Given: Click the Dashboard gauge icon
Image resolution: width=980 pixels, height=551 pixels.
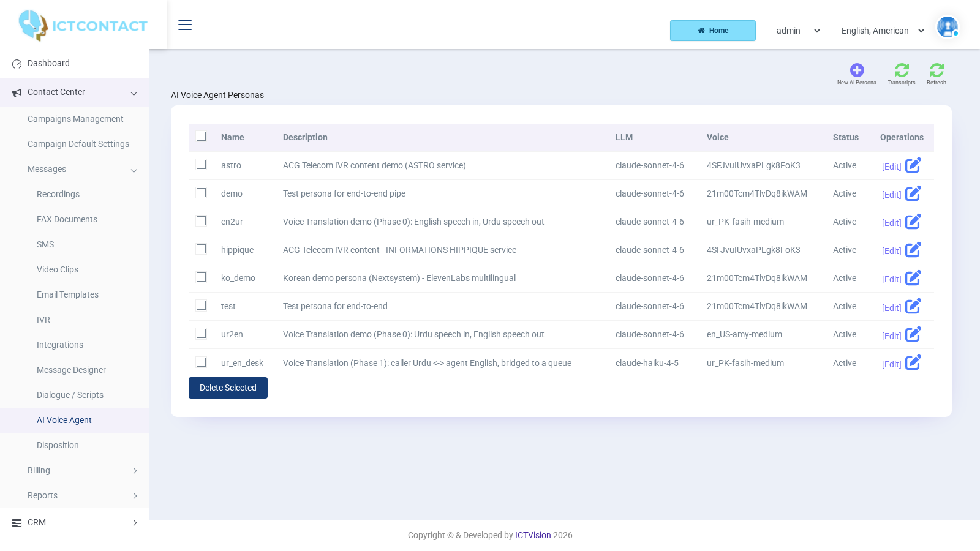Looking at the screenshot, I should (x=17, y=64).
